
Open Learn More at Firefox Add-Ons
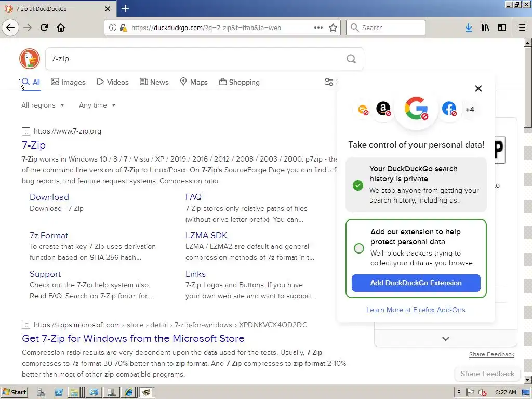click(x=416, y=310)
